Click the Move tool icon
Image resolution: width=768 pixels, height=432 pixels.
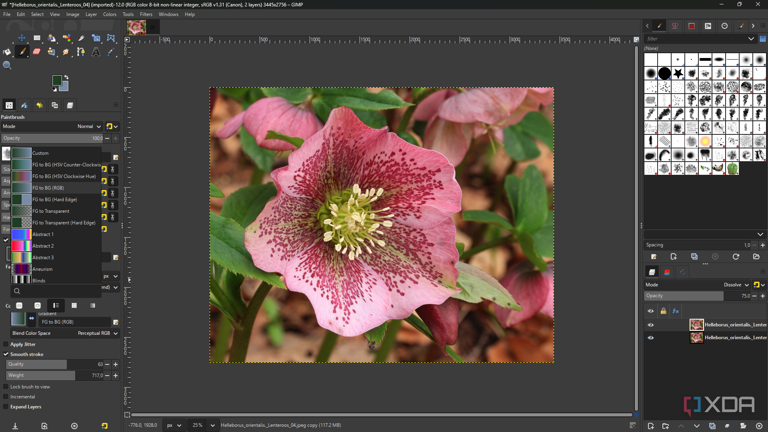coord(22,39)
